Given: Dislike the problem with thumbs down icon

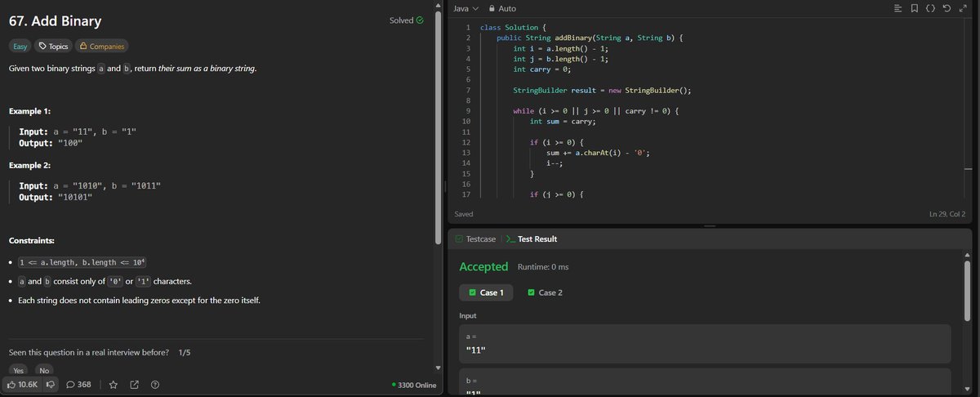Looking at the screenshot, I should 51,384.
